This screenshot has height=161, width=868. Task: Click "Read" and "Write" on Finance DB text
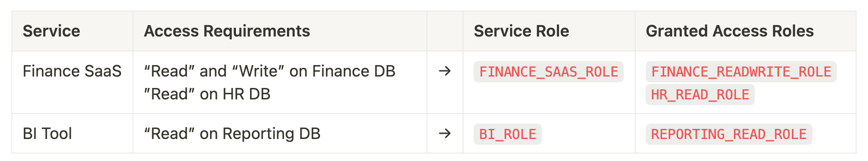pos(270,71)
